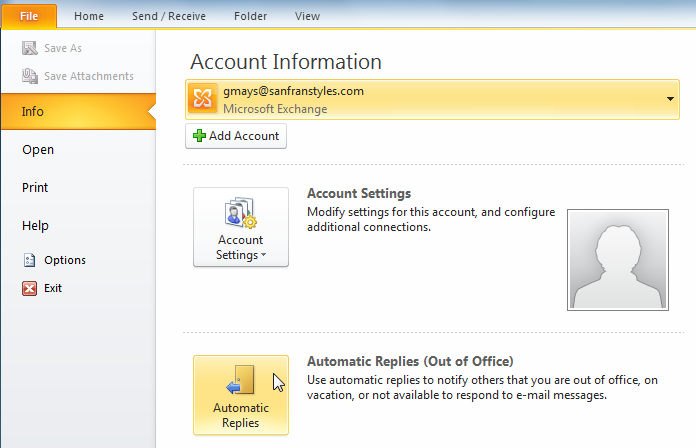Viewport: 696px width, 448px height.
Task: Click the Account Settings heading
Action: tap(359, 194)
